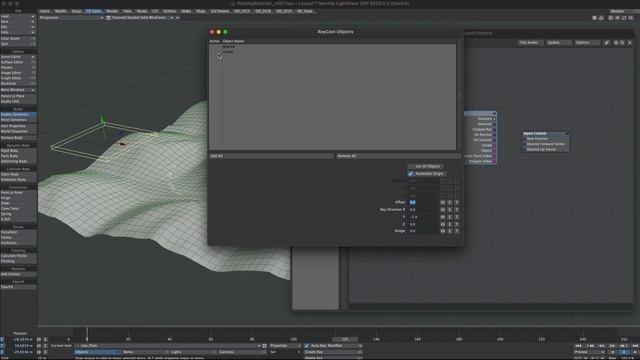Screen dimensions: 640x360
Task: Click the Create Key button
Action: [x=333, y=352]
